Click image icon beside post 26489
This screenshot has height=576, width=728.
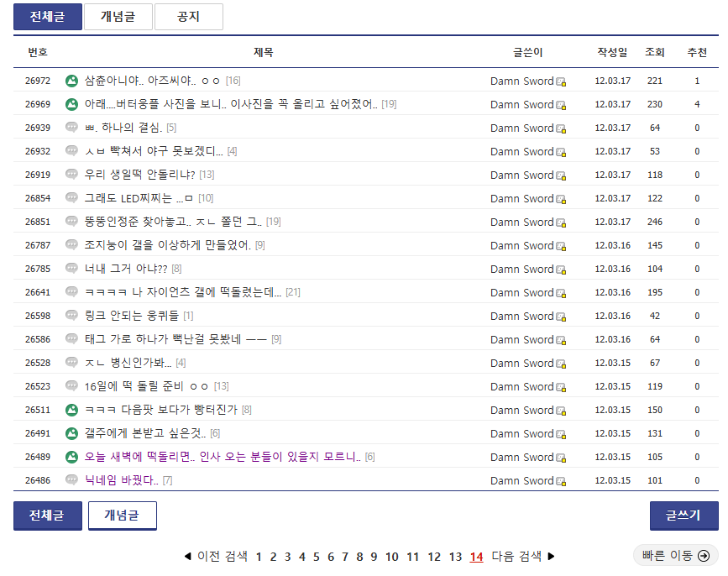pos(71,457)
